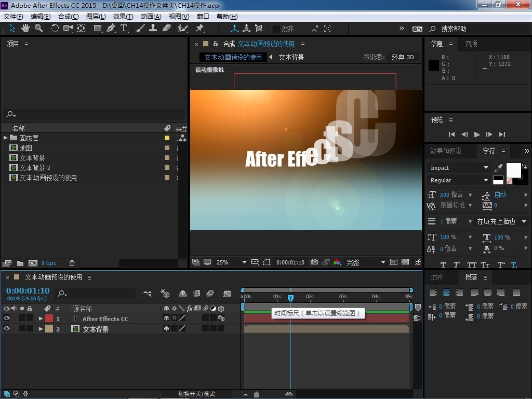Open the 效果(T) menu

click(x=123, y=17)
